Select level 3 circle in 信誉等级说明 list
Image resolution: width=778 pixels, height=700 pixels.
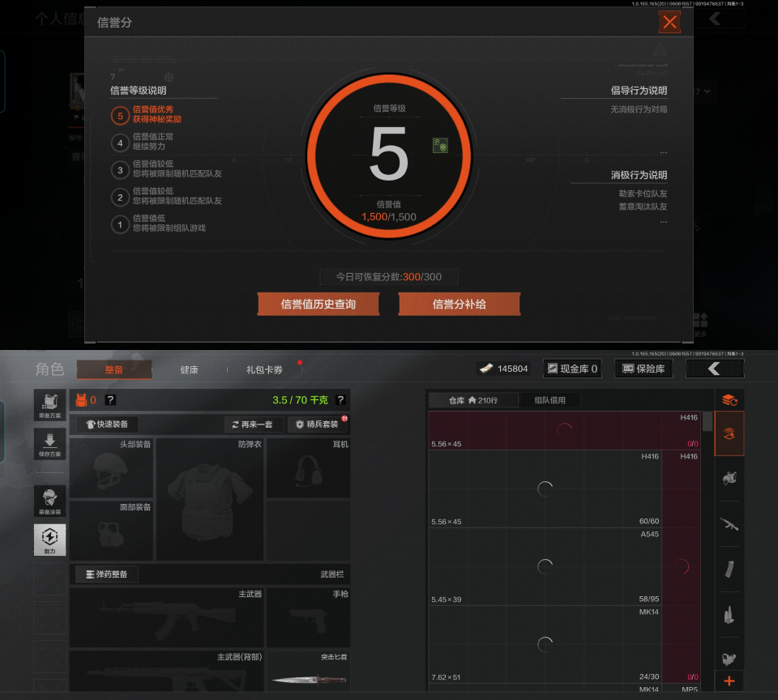click(120, 170)
